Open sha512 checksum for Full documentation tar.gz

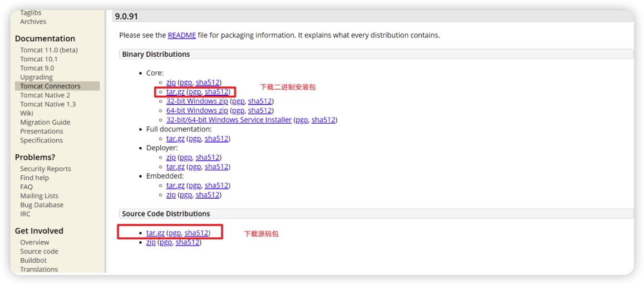pyautogui.click(x=217, y=139)
